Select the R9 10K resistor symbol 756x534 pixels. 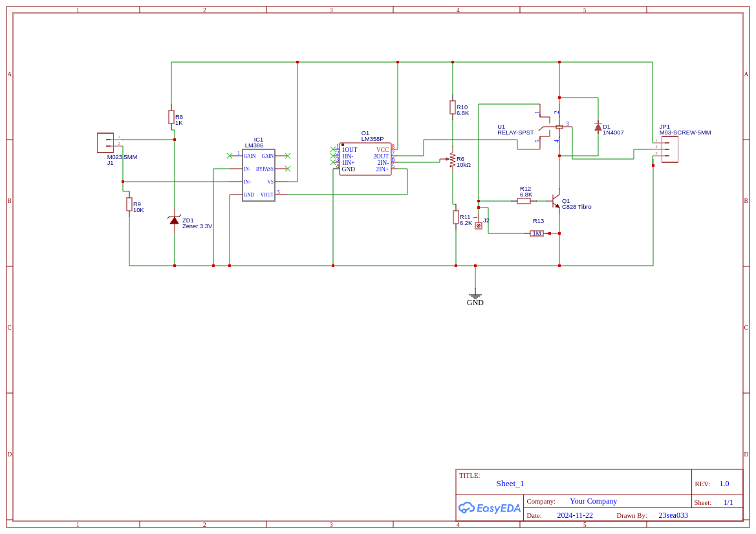click(129, 204)
